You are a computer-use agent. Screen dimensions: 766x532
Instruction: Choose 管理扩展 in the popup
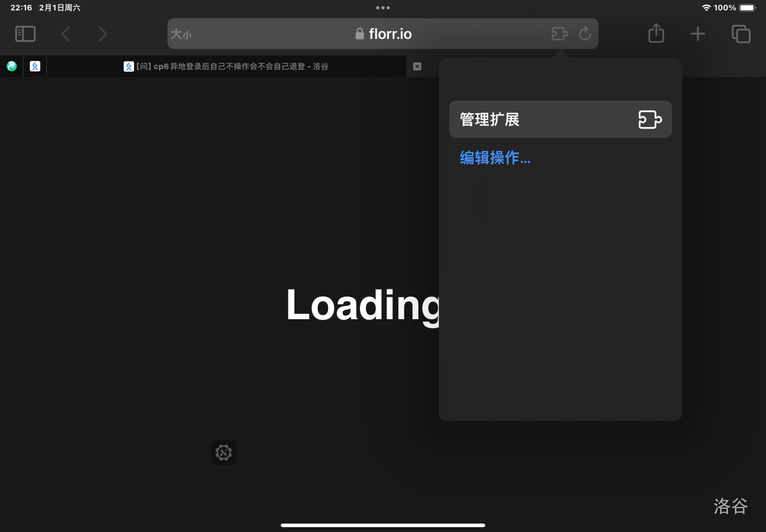click(560, 119)
